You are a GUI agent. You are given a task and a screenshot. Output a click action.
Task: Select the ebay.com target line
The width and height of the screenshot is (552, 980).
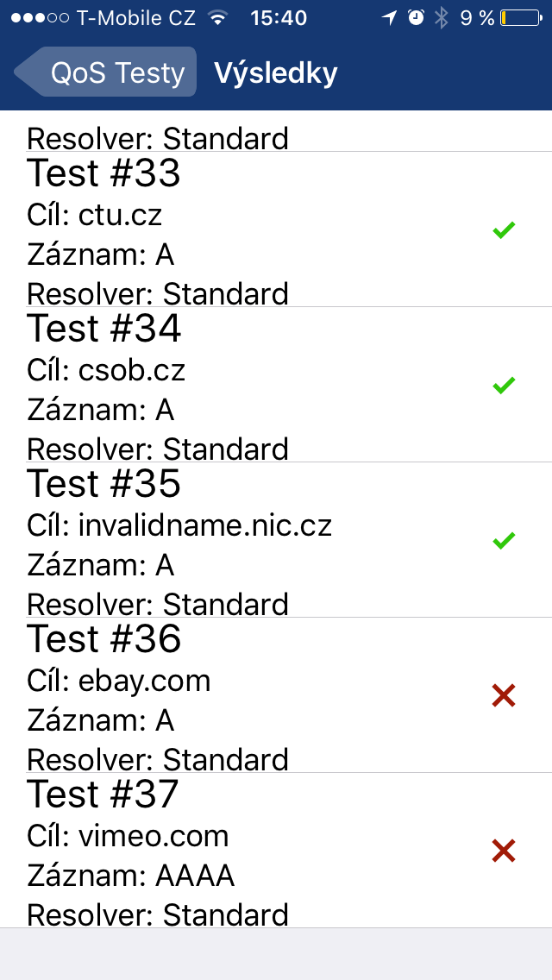(x=119, y=680)
